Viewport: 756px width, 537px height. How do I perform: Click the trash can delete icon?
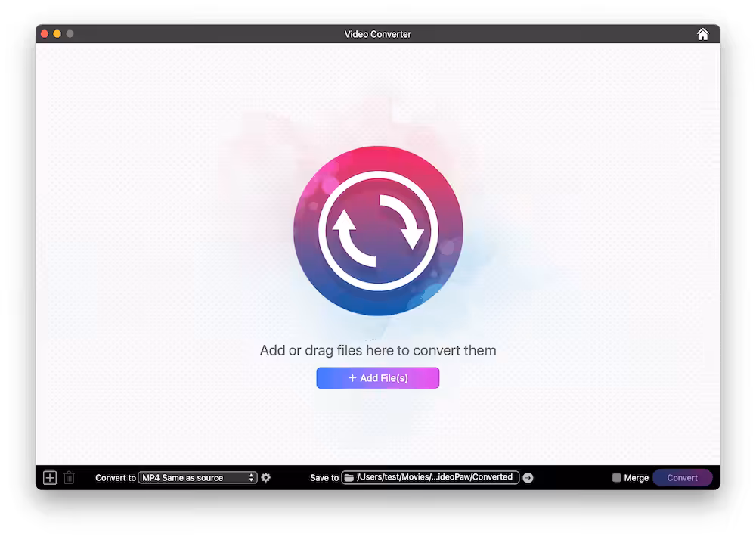click(69, 478)
